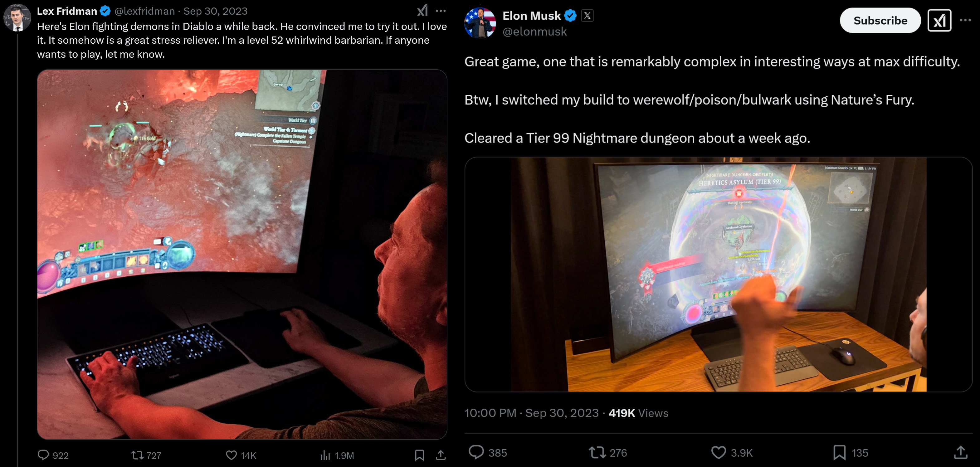
Task: Reply to Elon's post with 385 replies
Action: tap(488, 453)
